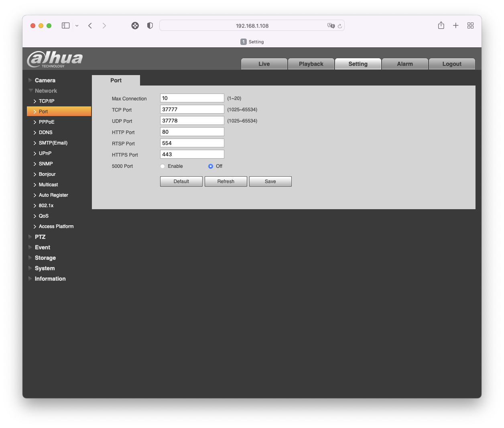The width and height of the screenshot is (504, 428).
Task: Select the highlighted Port sidebar item
Action: click(x=59, y=112)
